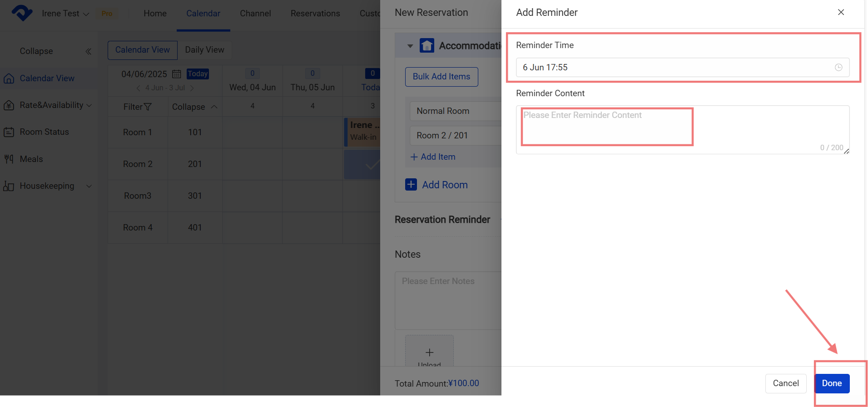Open Meals from the sidebar
The width and height of the screenshot is (868, 407).
[x=31, y=159]
